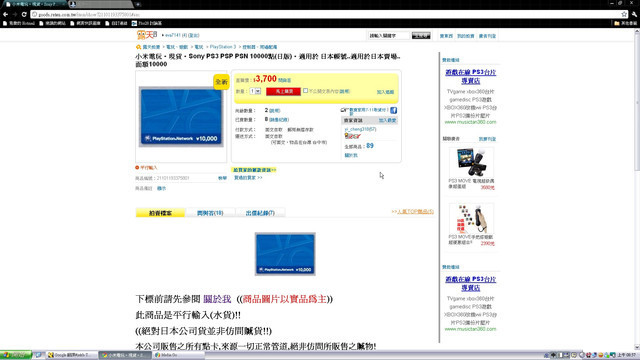Click the page vertical scrollbar thumb
The height and width of the screenshot is (360, 640).
637,102
